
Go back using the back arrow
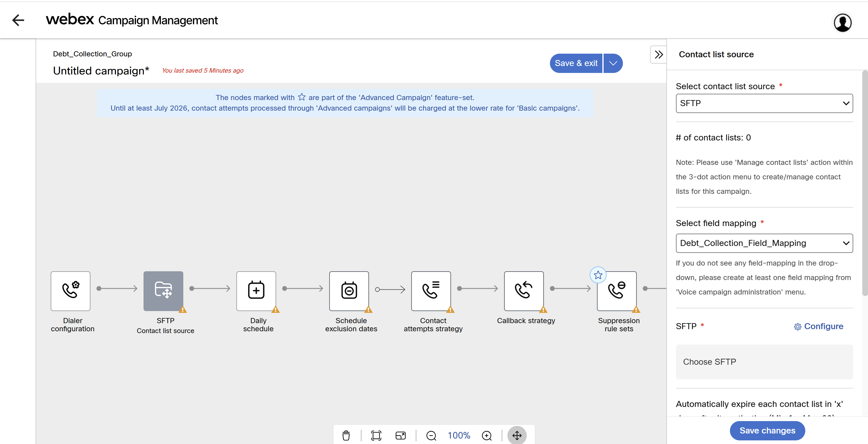(18, 20)
